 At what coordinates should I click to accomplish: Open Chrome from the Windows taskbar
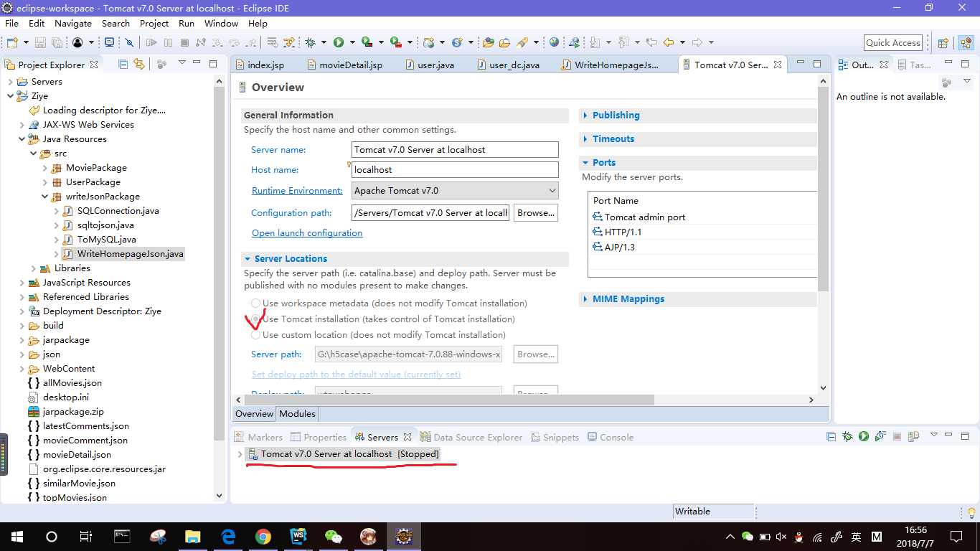click(x=263, y=537)
